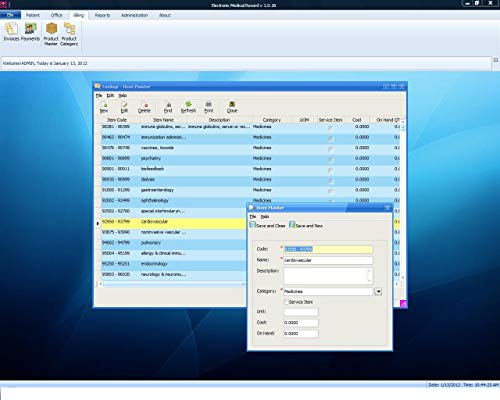Open Edit menu in catalog window

pyautogui.click(x=110, y=95)
